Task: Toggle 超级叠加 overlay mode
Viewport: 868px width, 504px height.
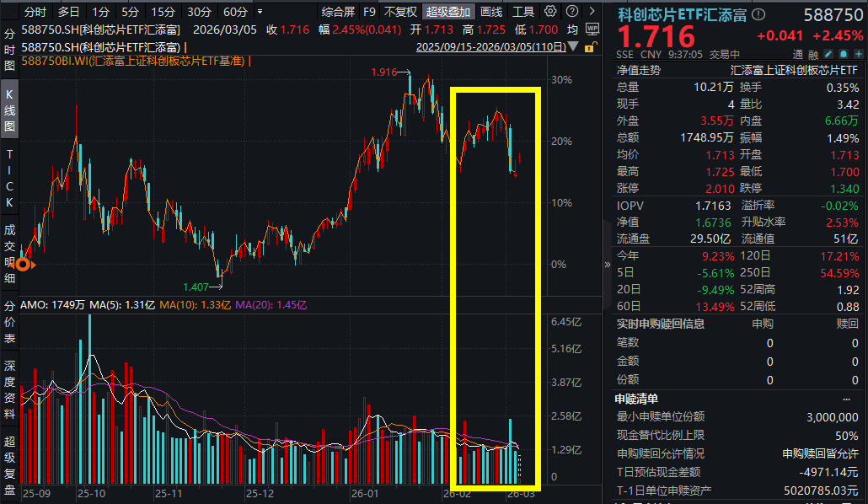Action: [x=449, y=12]
